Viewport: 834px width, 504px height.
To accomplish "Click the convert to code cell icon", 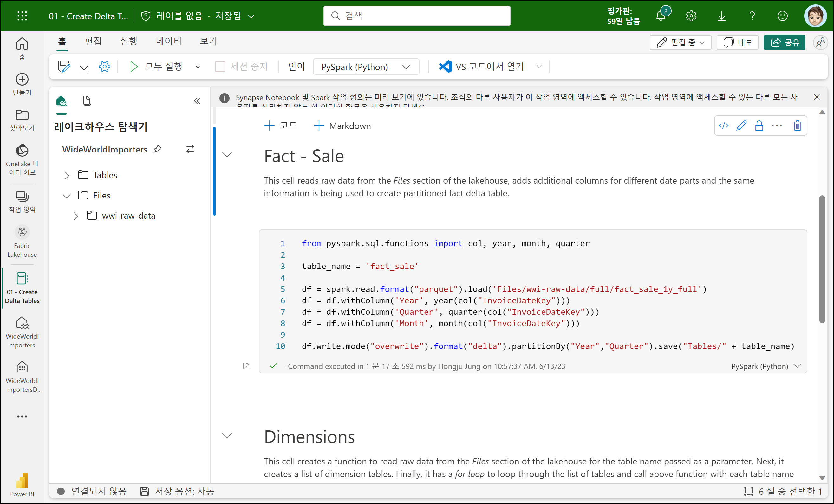I will [723, 126].
